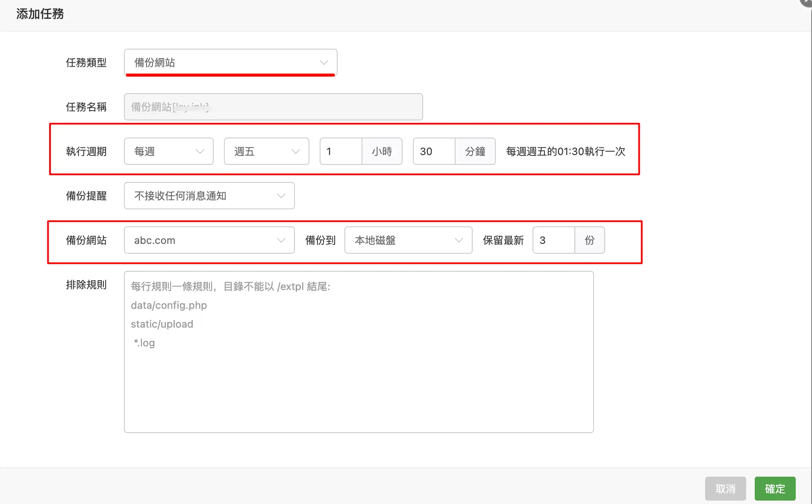Click the 每週週五的01:30執行一次 summary text

tap(565, 151)
